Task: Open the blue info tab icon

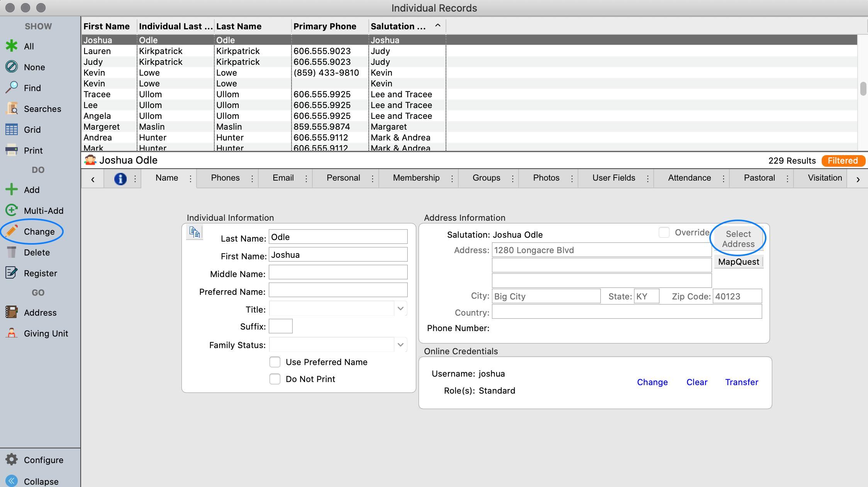Action: click(120, 178)
